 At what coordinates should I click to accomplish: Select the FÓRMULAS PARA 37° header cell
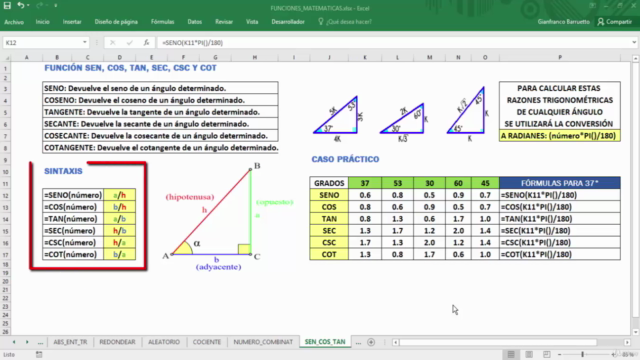pyautogui.click(x=560, y=183)
